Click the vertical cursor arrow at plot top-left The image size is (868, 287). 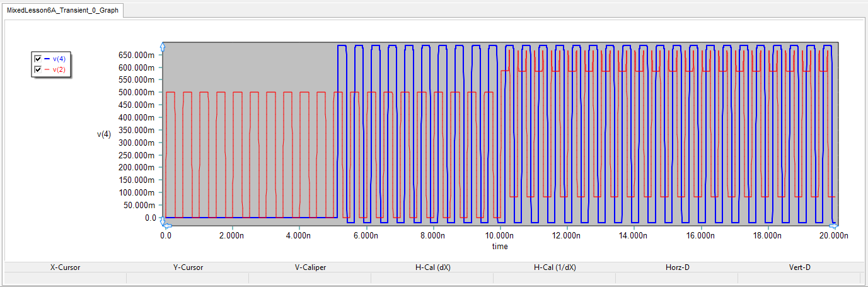(163, 47)
